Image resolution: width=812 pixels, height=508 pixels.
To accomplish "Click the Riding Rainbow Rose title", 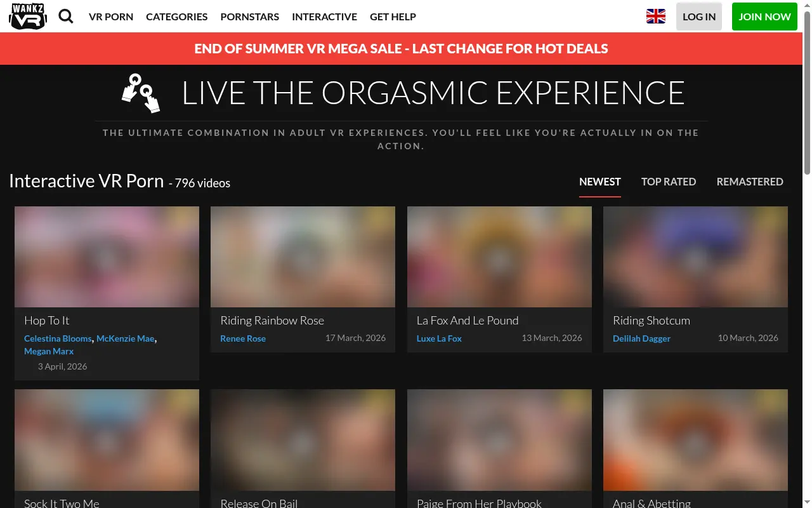I will point(272,321).
